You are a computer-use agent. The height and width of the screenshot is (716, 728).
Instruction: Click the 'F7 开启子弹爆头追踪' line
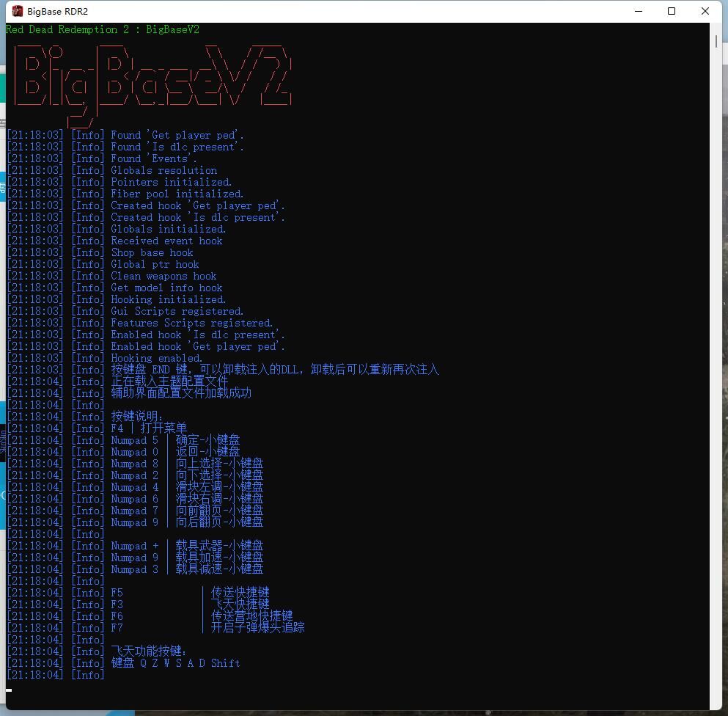156,628
